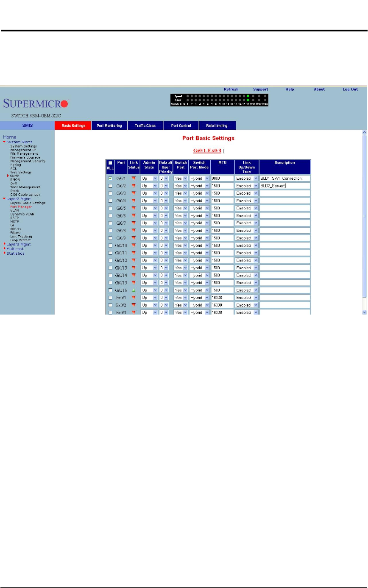Click the green speed LED for port 16
This screenshot has width=368, height=588.
pyautogui.click(x=248, y=96)
